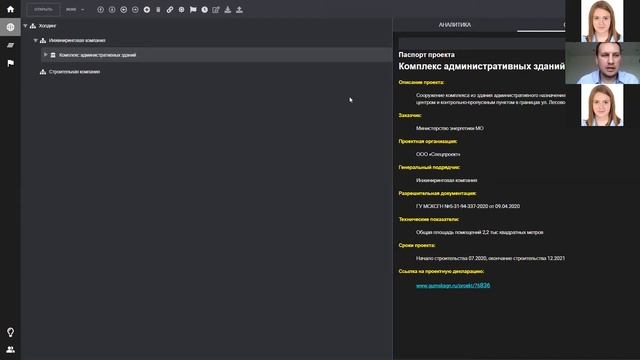The image size is (640, 360).
Task: Click the Общая площадь помещений value
Action: pyautogui.click(x=480, y=232)
